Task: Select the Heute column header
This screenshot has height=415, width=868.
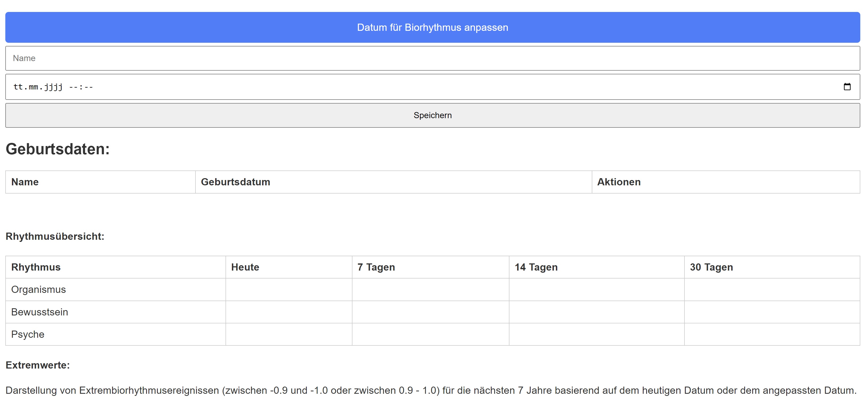Action: pos(245,267)
